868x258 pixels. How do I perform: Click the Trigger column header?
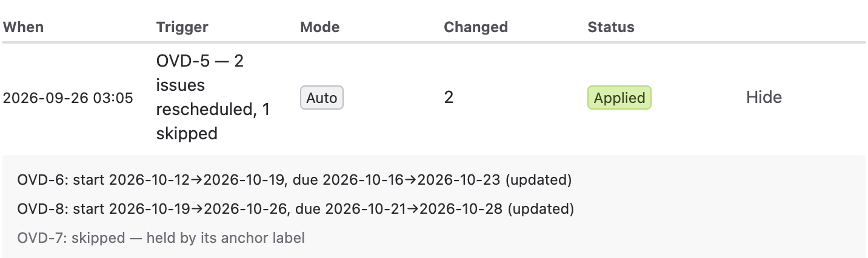click(x=182, y=27)
